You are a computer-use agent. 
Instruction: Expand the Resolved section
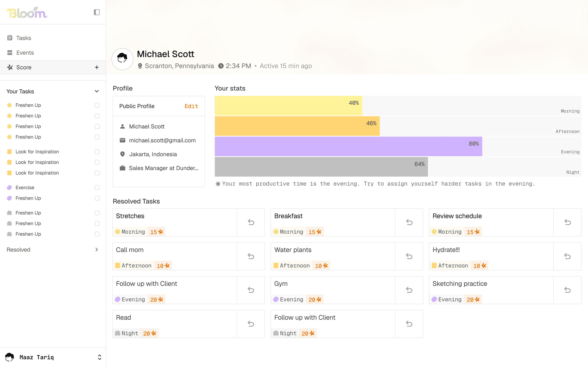point(97,250)
